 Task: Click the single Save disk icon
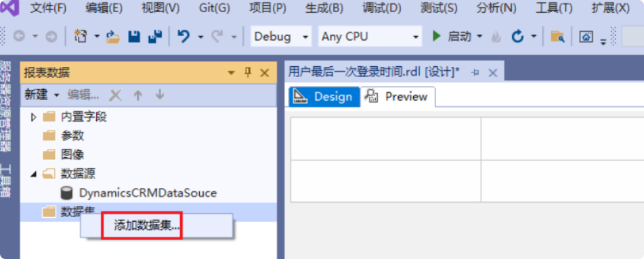(x=135, y=37)
